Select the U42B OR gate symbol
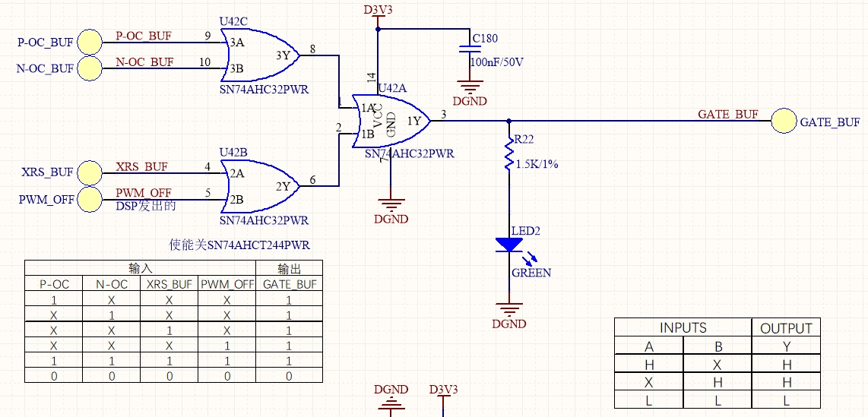The width and height of the screenshot is (868, 417). (260, 186)
